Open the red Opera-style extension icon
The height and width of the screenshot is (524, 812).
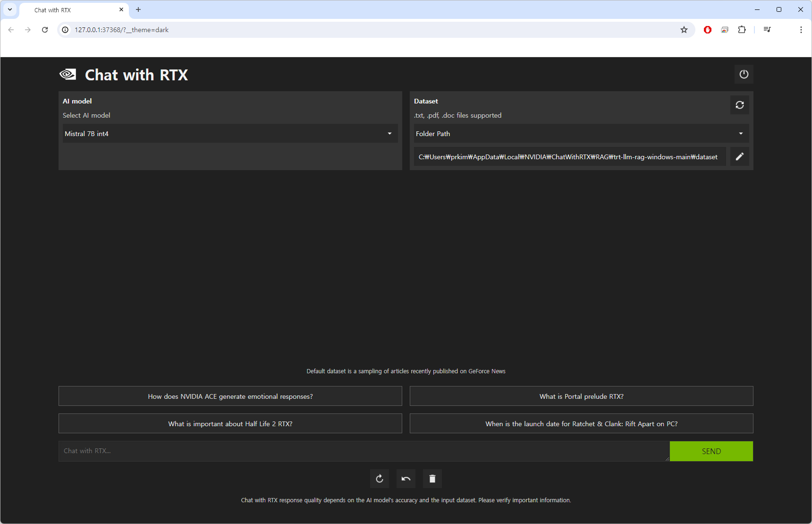(708, 30)
